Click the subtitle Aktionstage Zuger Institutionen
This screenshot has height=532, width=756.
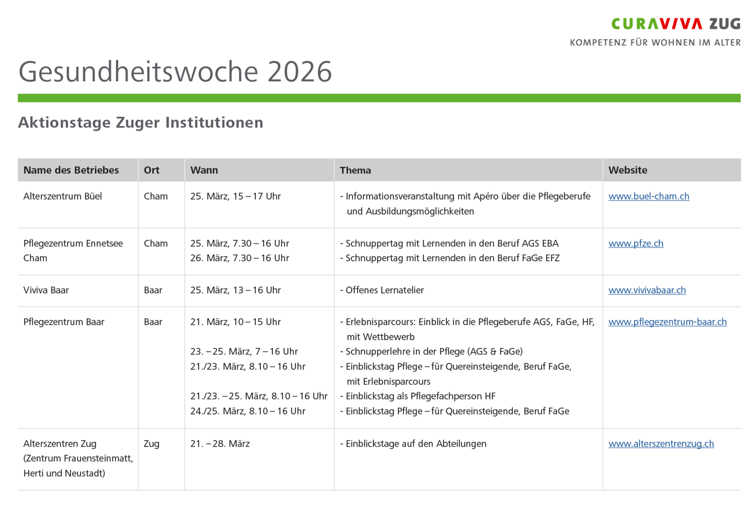141,122
